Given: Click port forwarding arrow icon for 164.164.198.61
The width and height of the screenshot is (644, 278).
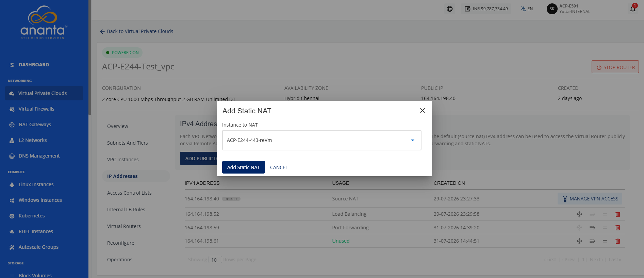Looking at the screenshot, I should pyautogui.click(x=592, y=241).
